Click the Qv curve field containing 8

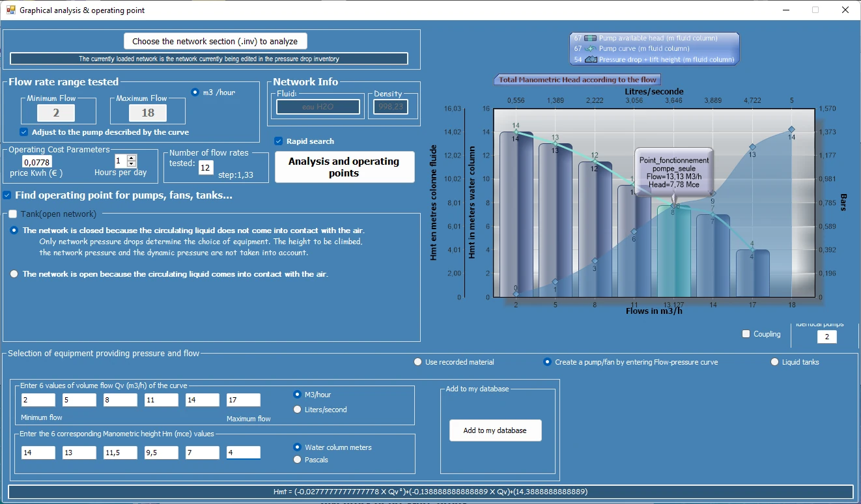coord(120,400)
